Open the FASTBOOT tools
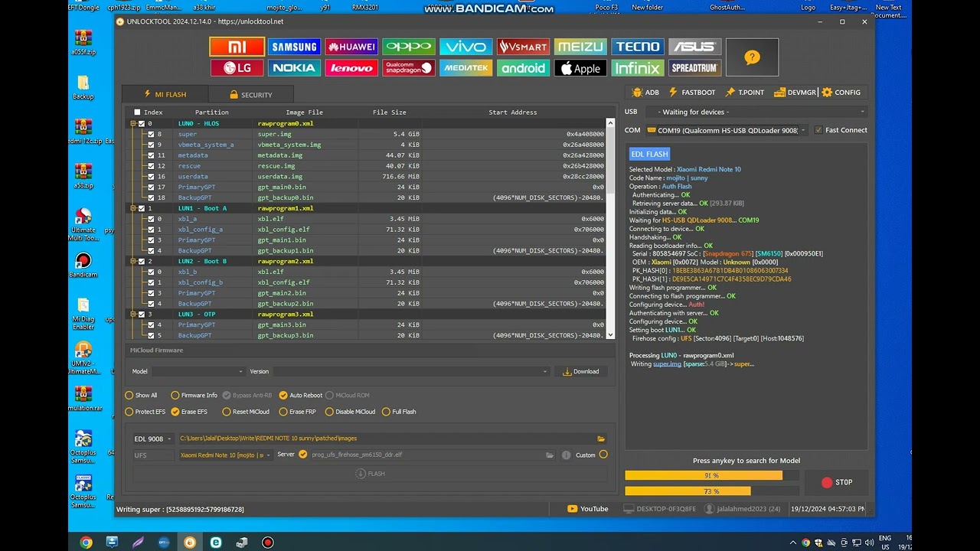The width and height of the screenshot is (980, 551). [x=692, y=93]
